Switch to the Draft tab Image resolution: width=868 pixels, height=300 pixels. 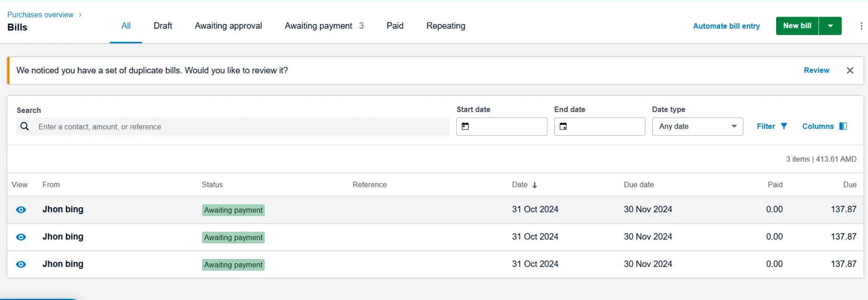point(162,26)
